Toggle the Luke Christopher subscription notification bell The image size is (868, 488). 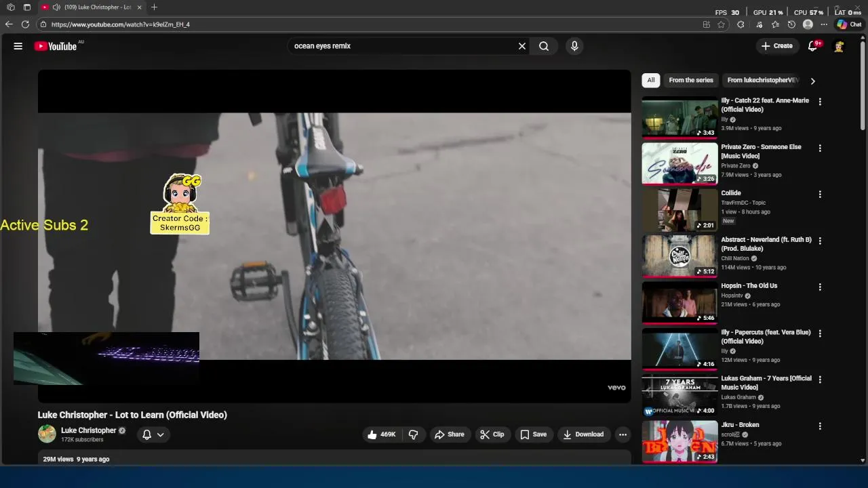[x=146, y=434]
